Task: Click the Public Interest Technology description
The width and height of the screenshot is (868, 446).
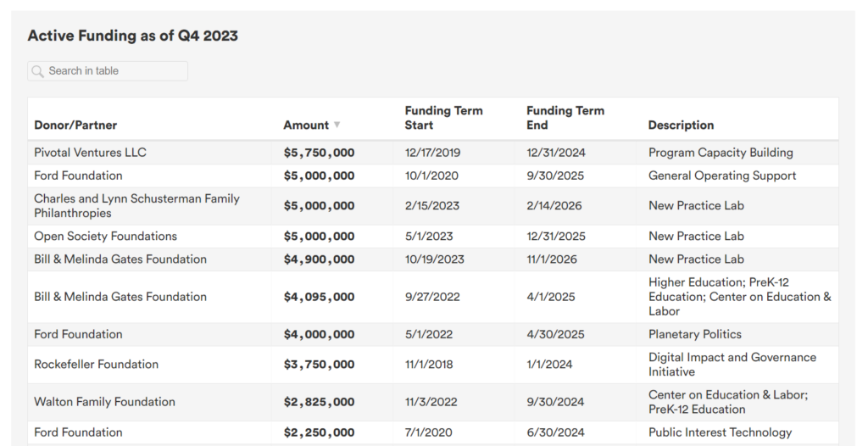Action: click(720, 432)
